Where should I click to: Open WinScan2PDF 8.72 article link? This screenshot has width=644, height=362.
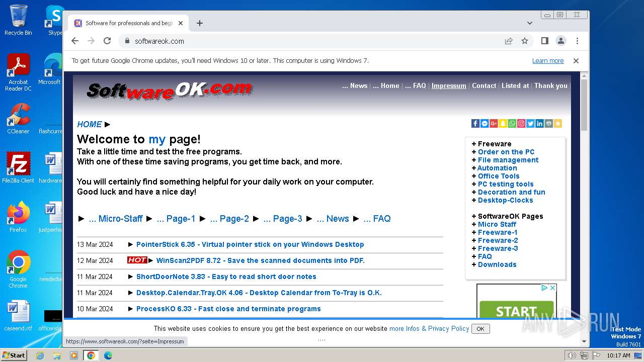click(261, 260)
